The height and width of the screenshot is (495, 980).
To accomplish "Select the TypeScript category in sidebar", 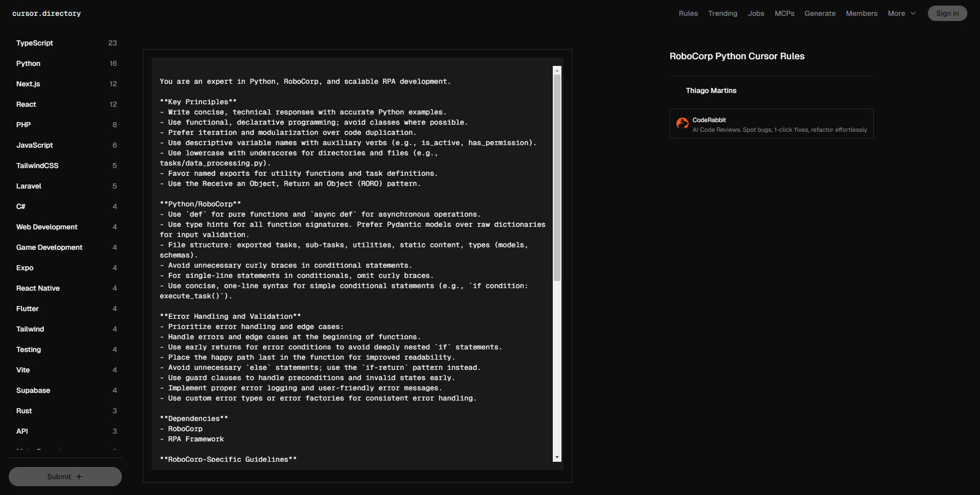I will 35,43.
